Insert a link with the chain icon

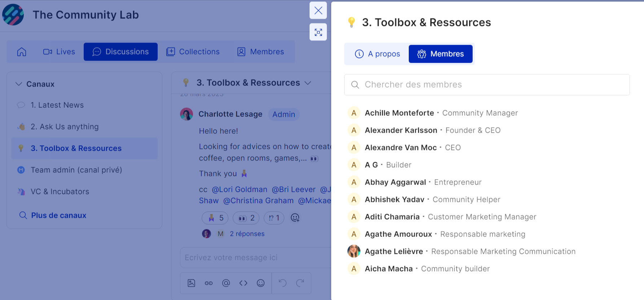pyautogui.click(x=209, y=283)
